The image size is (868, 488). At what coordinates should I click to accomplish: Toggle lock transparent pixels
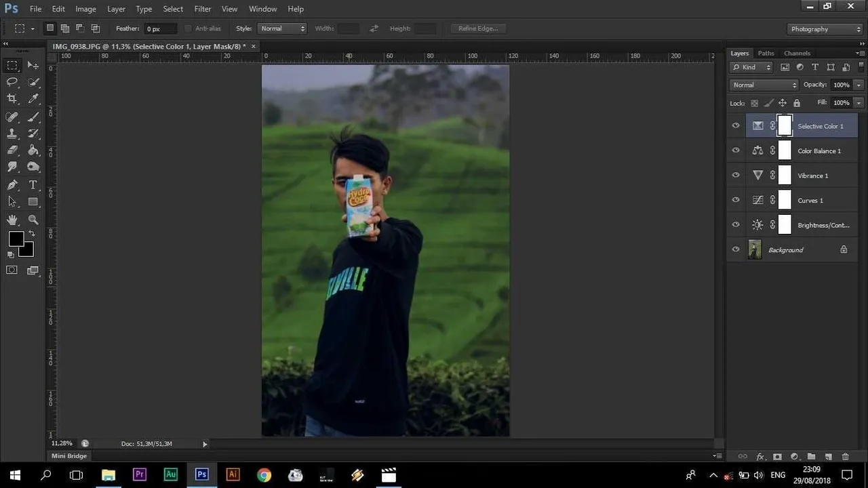coord(754,103)
